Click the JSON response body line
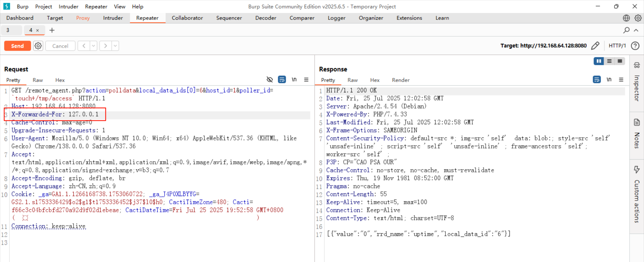The width and height of the screenshot is (644, 262). pos(419,234)
